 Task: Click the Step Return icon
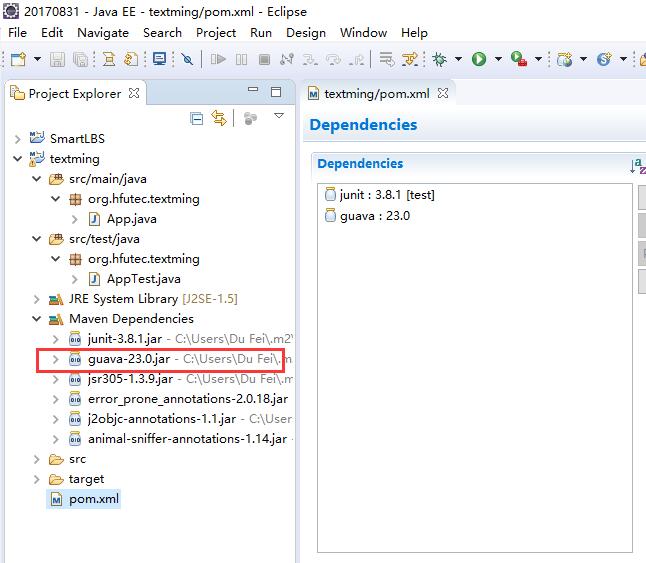(356, 60)
